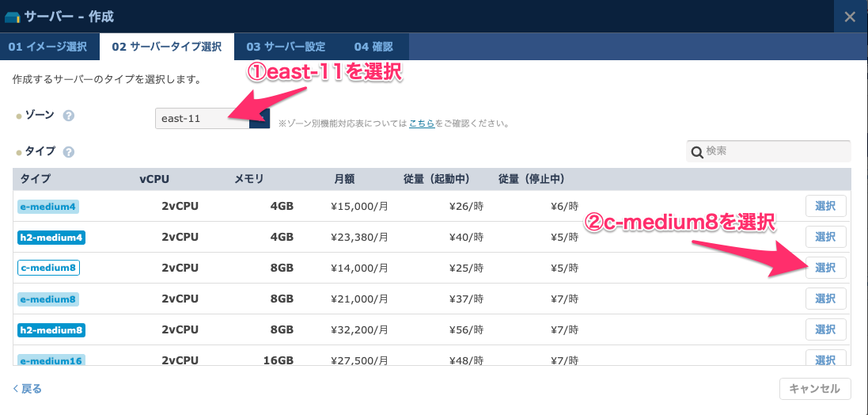
Task: Open the 04 確認 tab
Action: 373,47
